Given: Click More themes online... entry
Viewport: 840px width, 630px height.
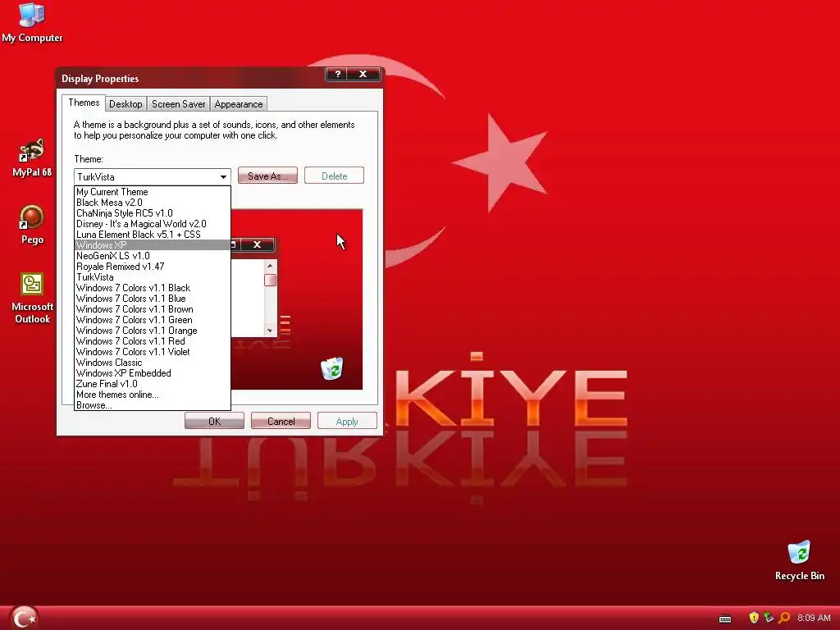Looking at the screenshot, I should click(x=152, y=395).
